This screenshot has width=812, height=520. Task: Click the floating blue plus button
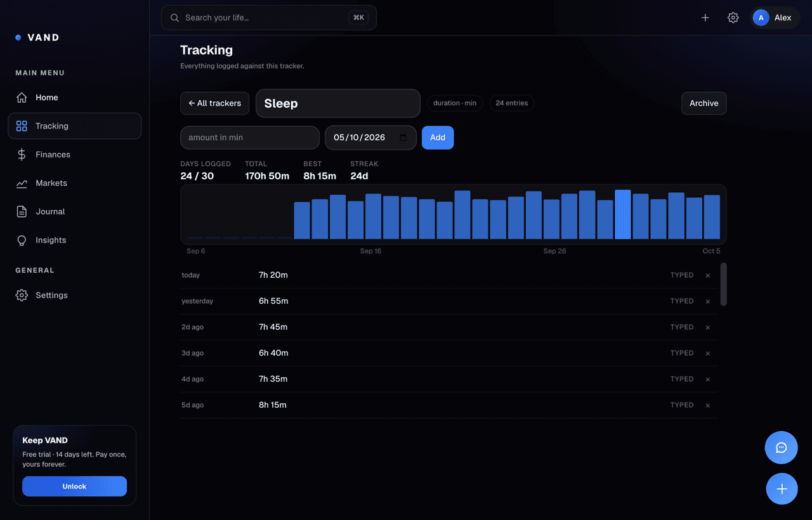pyautogui.click(x=782, y=489)
